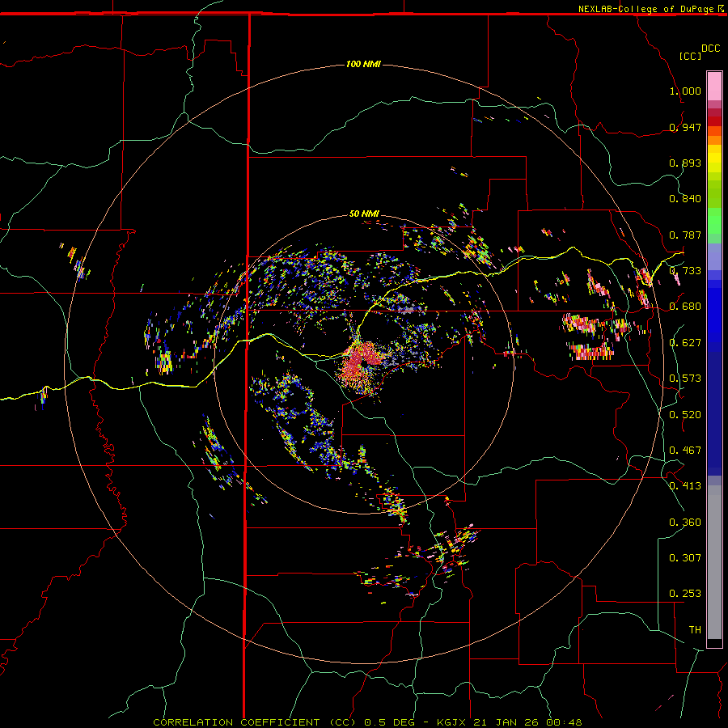Select the 0.787 legend value
Screen dimensions: 728x728
tap(685, 235)
